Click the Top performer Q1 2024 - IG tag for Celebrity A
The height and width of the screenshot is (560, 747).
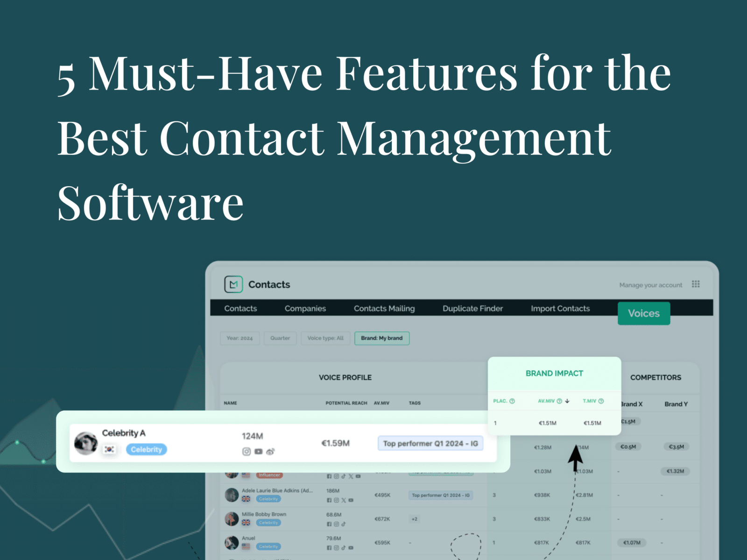click(x=430, y=443)
